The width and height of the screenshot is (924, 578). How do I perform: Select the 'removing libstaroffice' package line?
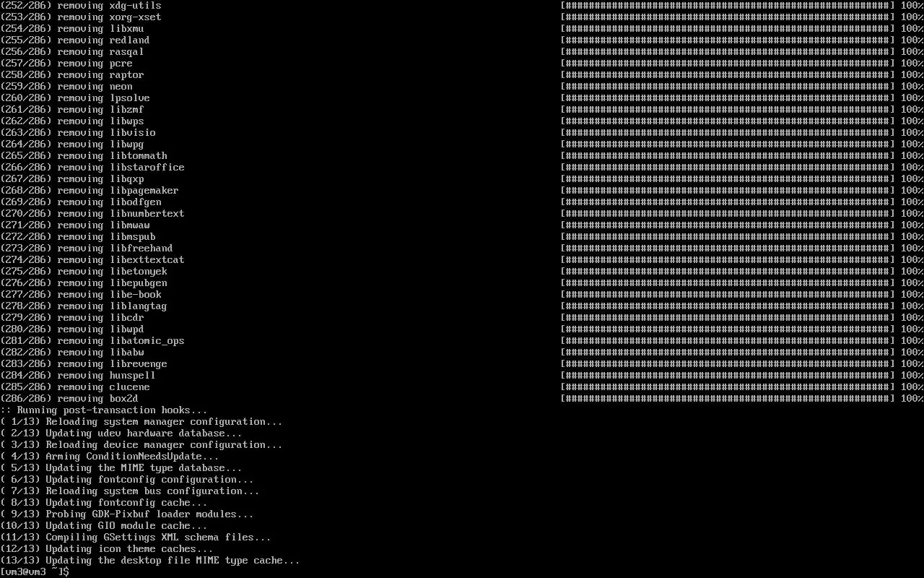click(x=92, y=167)
